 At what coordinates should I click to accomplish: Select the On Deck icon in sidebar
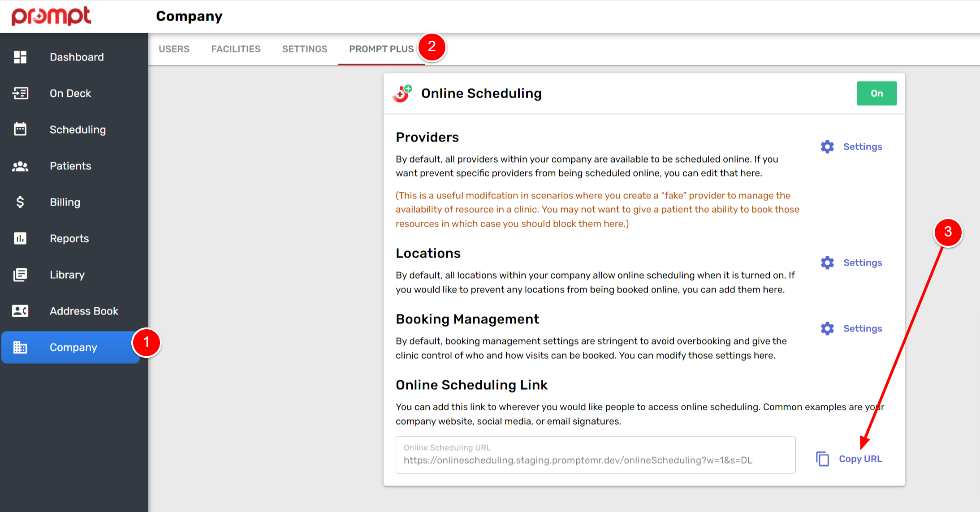click(20, 93)
